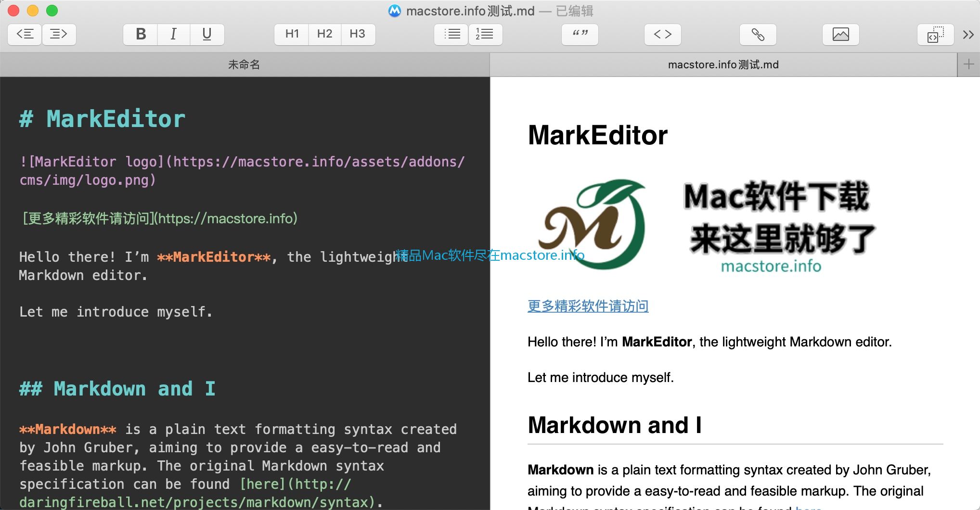The width and height of the screenshot is (980, 510).
Task: Click the decrease indent toolbar icon
Action: click(x=25, y=34)
